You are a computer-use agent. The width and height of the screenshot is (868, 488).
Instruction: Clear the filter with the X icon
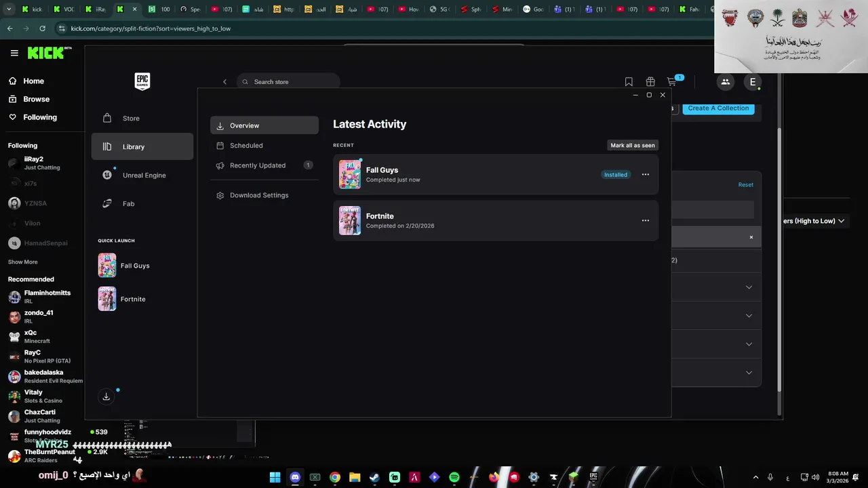coord(751,237)
